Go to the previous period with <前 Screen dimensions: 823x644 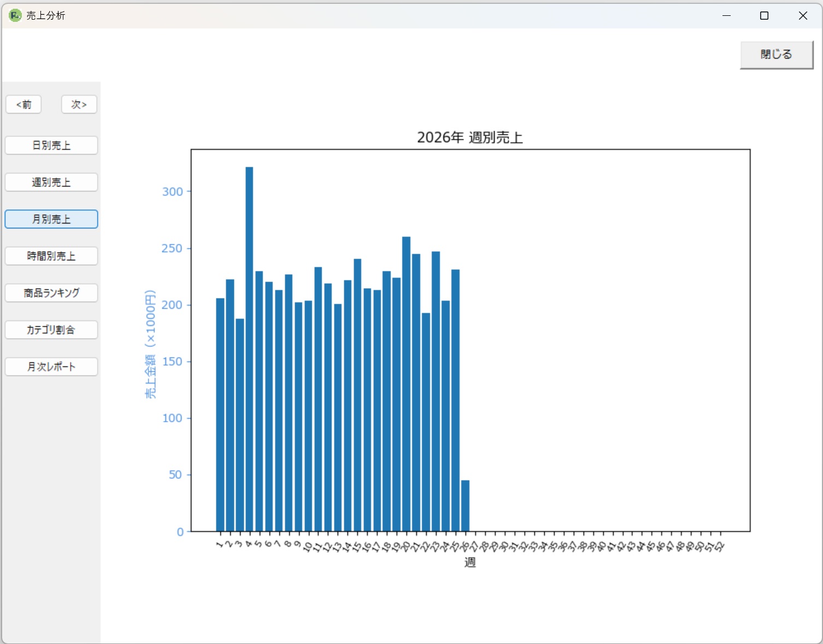pos(23,104)
